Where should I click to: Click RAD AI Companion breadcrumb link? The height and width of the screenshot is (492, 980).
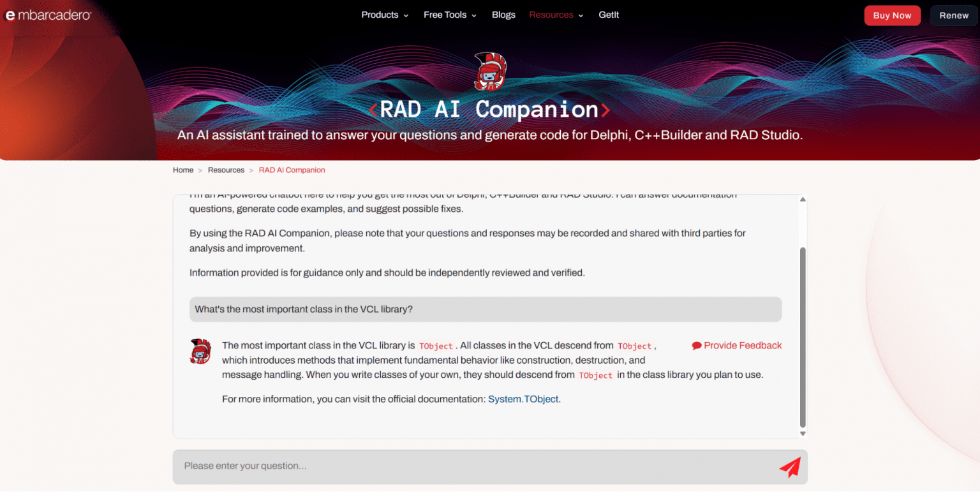coord(292,170)
